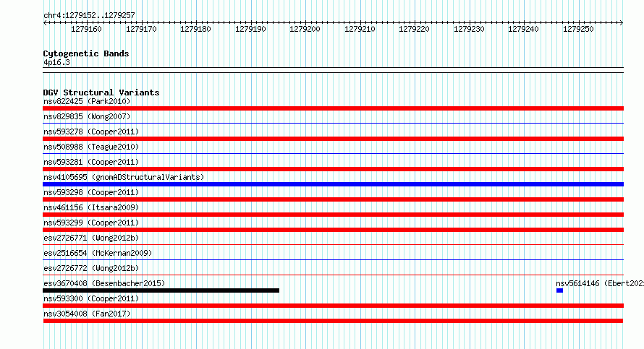Open variant nsv593281 (Cooper2011) label
Viewport: 644px width, 349px height.
click(x=91, y=162)
